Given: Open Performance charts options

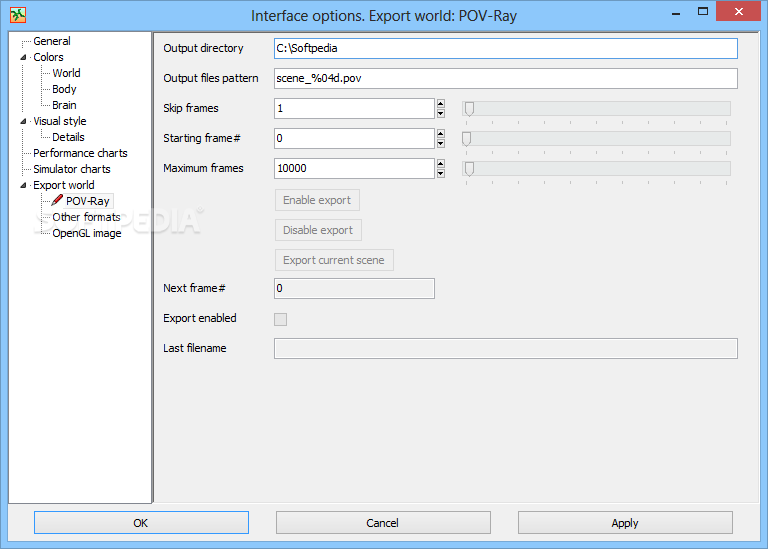Looking at the screenshot, I should pyautogui.click(x=80, y=153).
